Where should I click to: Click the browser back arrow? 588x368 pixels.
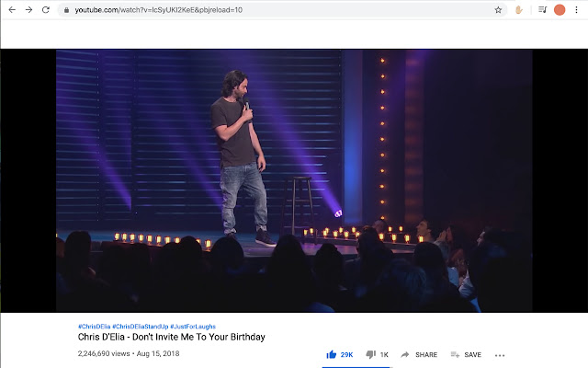11,9
